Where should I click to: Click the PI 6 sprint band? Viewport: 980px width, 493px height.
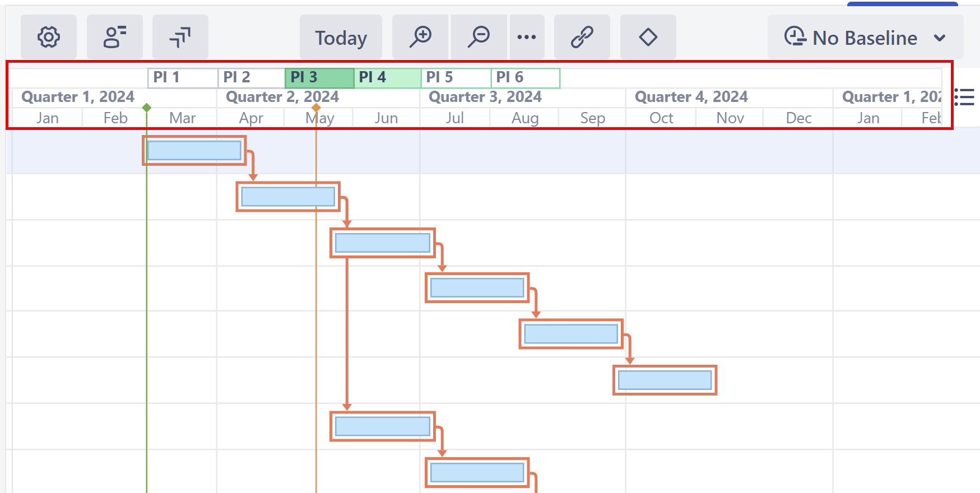tap(526, 77)
